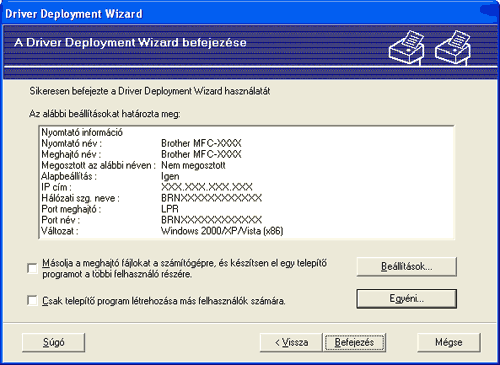
Task: Finish the wizard with Befejezés
Action: [x=354, y=342]
